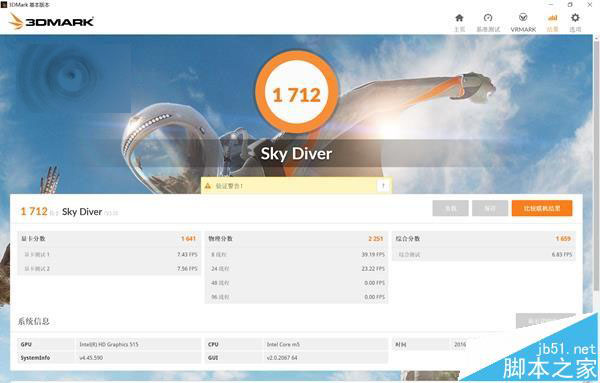Image resolution: width=600 pixels, height=383 pixels.
Task: Open Options via the gear icon
Action: coord(575,23)
